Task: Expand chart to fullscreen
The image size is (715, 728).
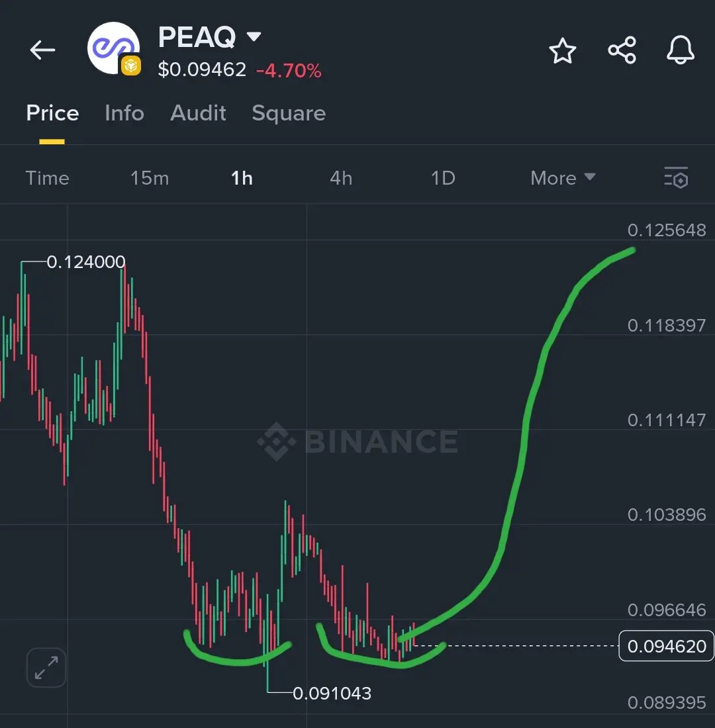Action: [x=46, y=668]
